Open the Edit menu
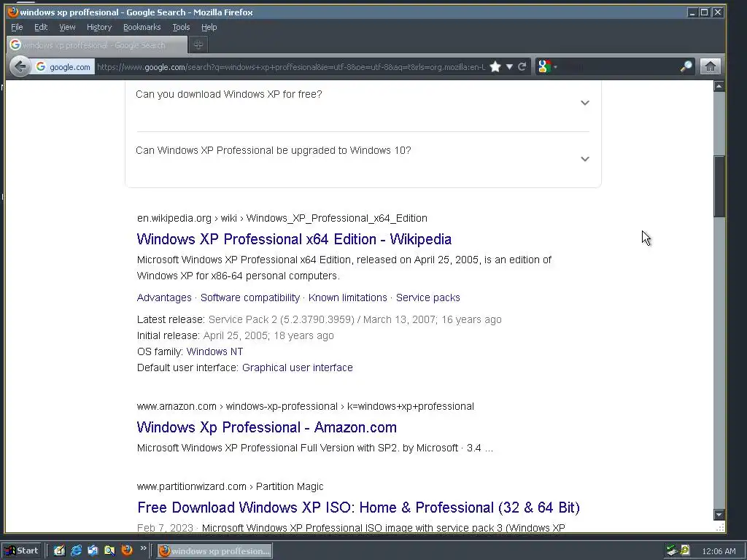This screenshot has height=560, width=747. pyautogui.click(x=41, y=27)
